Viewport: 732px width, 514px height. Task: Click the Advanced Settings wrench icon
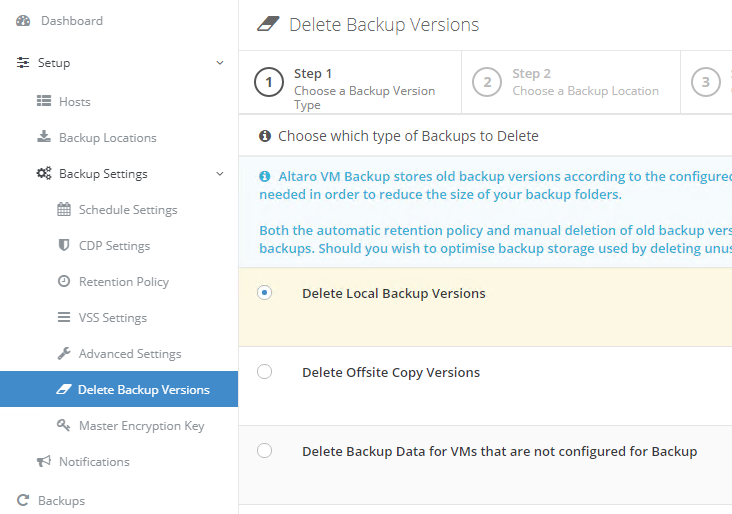click(64, 353)
